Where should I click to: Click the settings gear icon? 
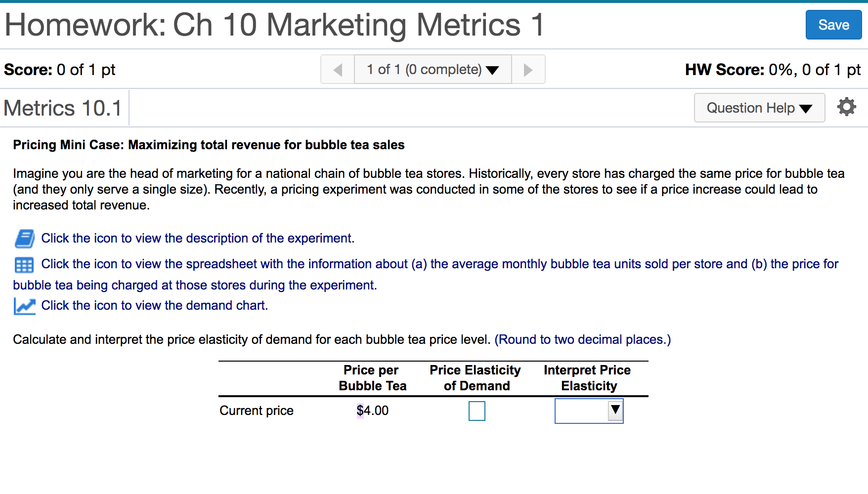point(846,107)
